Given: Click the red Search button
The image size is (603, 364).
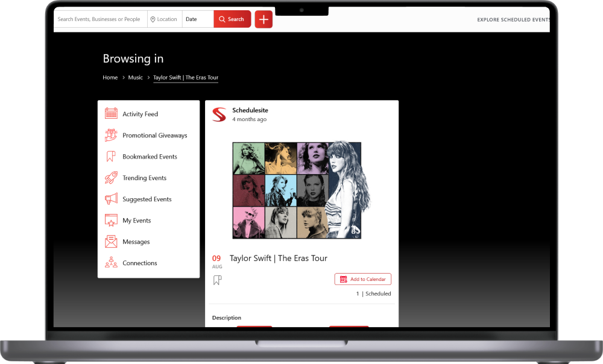Looking at the screenshot, I should click(232, 19).
